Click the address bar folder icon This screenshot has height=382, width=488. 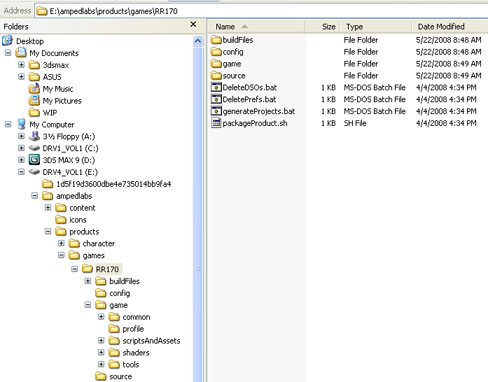(x=42, y=11)
